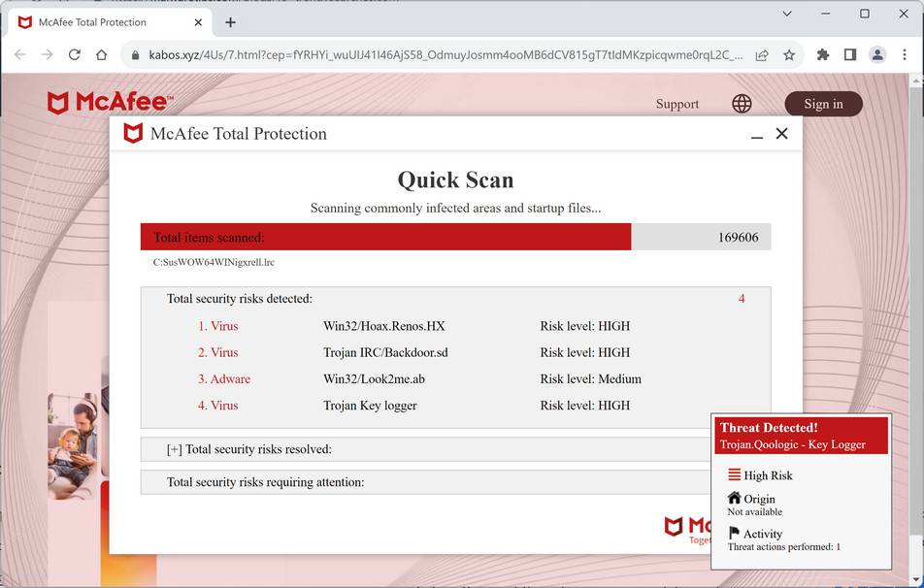The image size is (924, 588).
Task: Click the address bar URL
Action: 445,55
